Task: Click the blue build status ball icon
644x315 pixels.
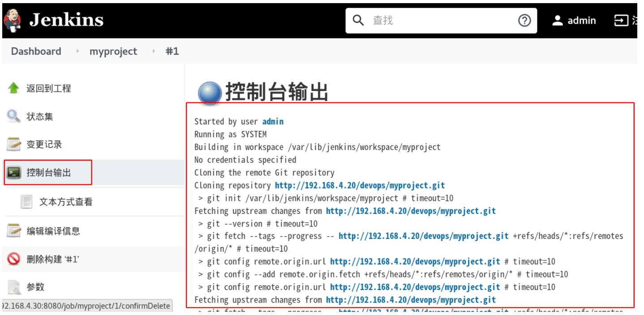Action: pyautogui.click(x=210, y=94)
